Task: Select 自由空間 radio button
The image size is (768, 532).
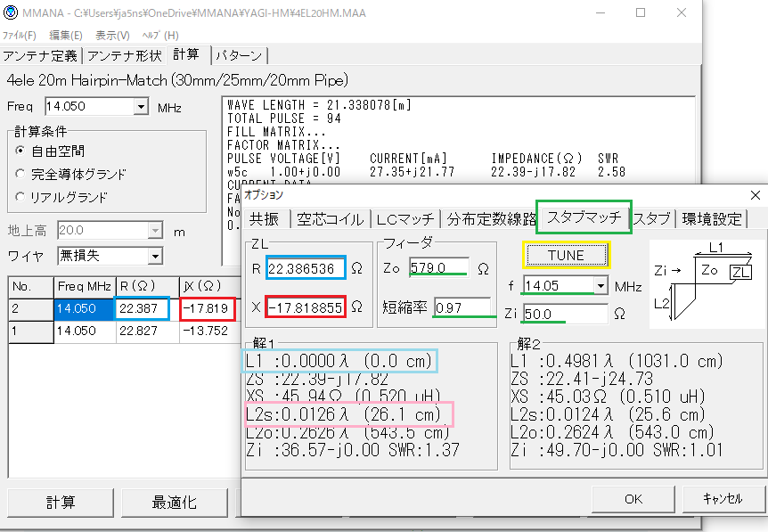Action: click(x=20, y=151)
